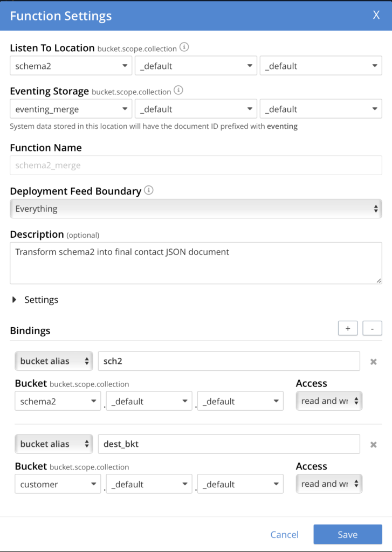Open Deployment Feed Boundary Everything dropdown
This screenshot has width=392, height=552.
tap(196, 209)
